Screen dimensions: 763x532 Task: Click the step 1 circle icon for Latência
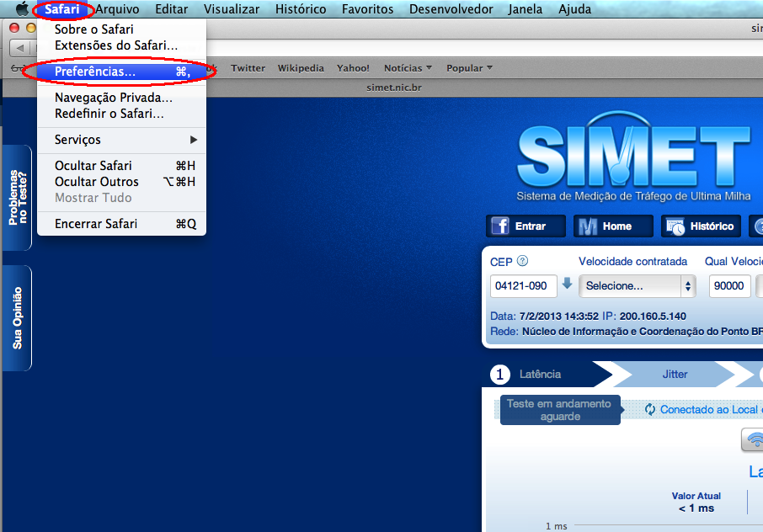click(x=499, y=375)
